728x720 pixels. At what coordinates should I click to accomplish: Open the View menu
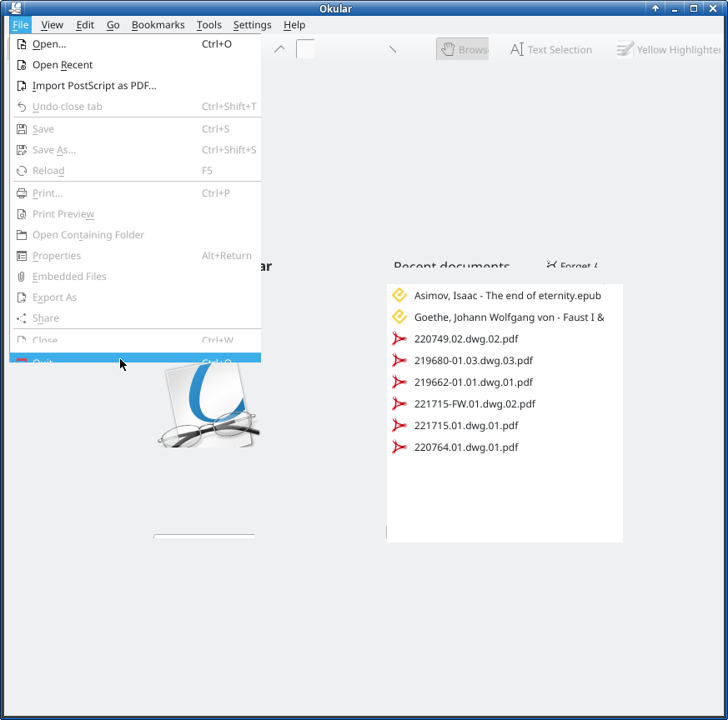(52, 25)
